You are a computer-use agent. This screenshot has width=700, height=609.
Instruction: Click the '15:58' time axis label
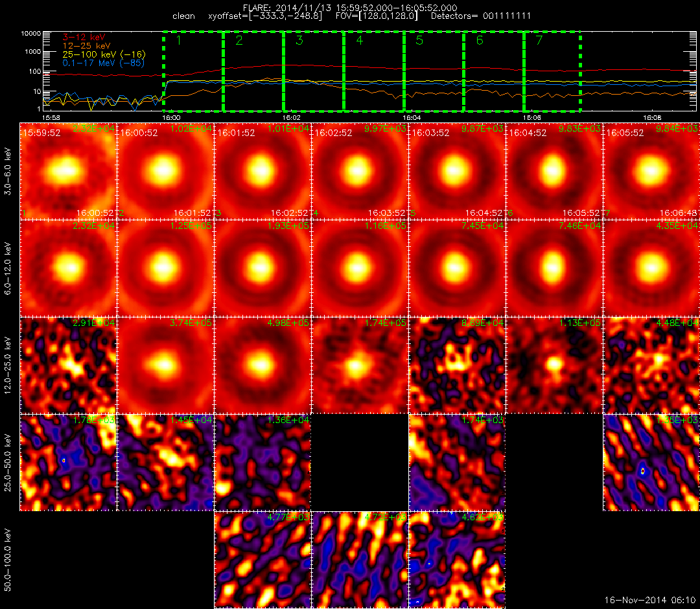51,117
